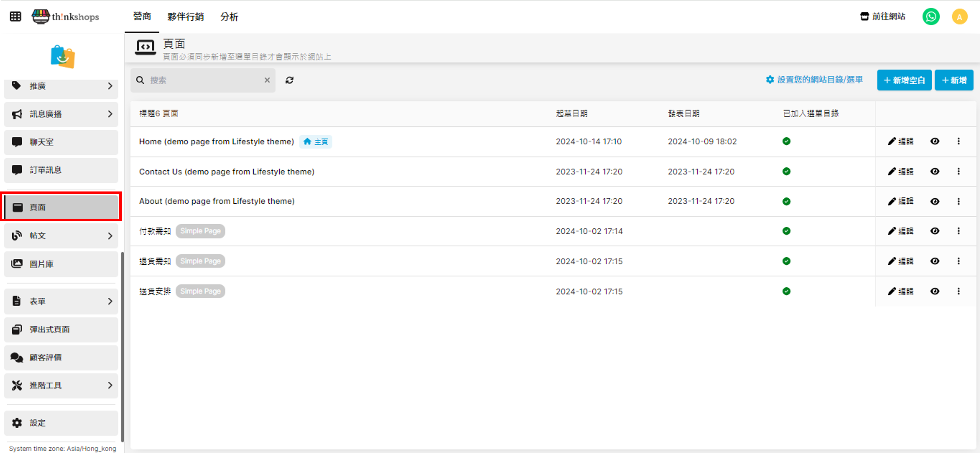Screen dimensions: 980x453
Task: Expand the 推廣 sidebar section
Action: (x=61, y=86)
